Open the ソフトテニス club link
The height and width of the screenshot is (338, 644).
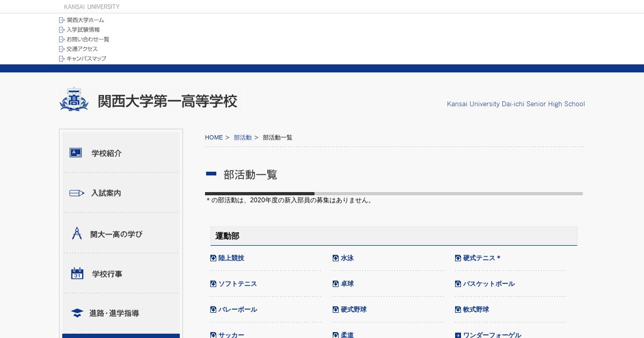[238, 284]
